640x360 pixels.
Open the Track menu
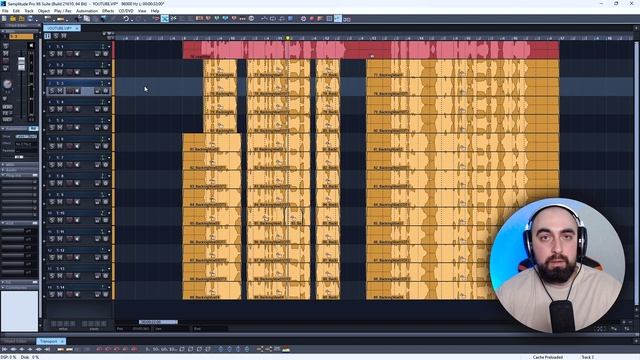point(29,11)
